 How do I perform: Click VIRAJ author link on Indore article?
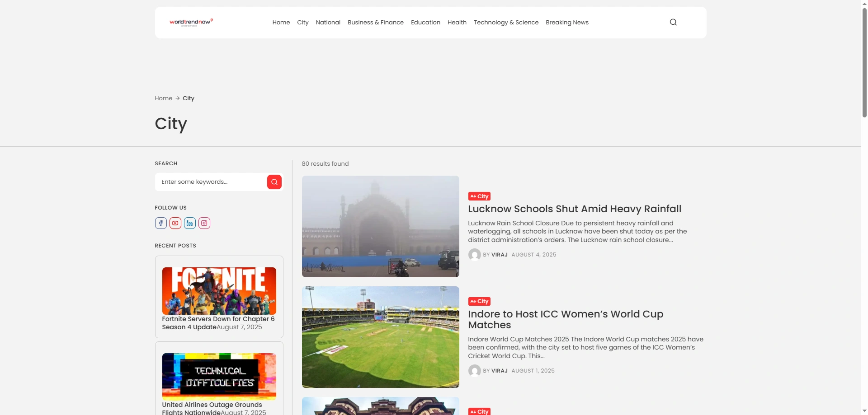(500, 371)
